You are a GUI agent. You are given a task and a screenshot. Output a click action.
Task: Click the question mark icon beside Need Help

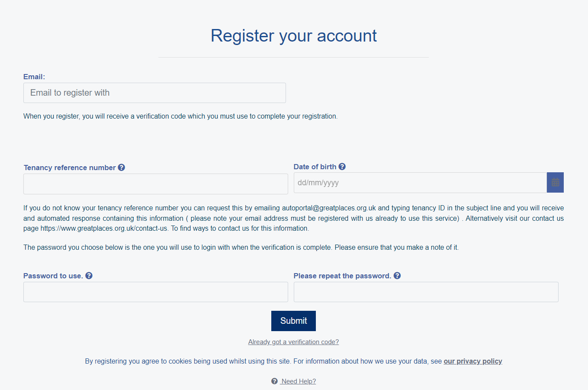pos(274,381)
